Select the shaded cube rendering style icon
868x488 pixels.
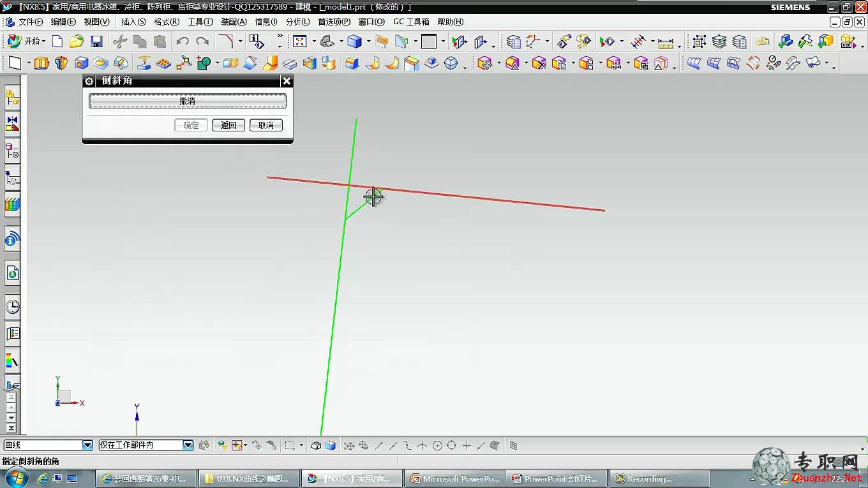click(354, 41)
